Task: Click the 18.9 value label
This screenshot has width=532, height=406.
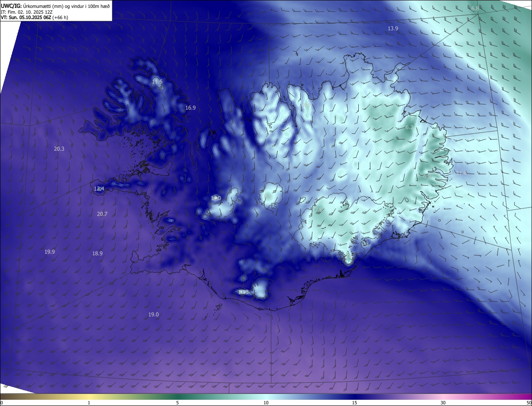Action: click(x=97, y=253)
